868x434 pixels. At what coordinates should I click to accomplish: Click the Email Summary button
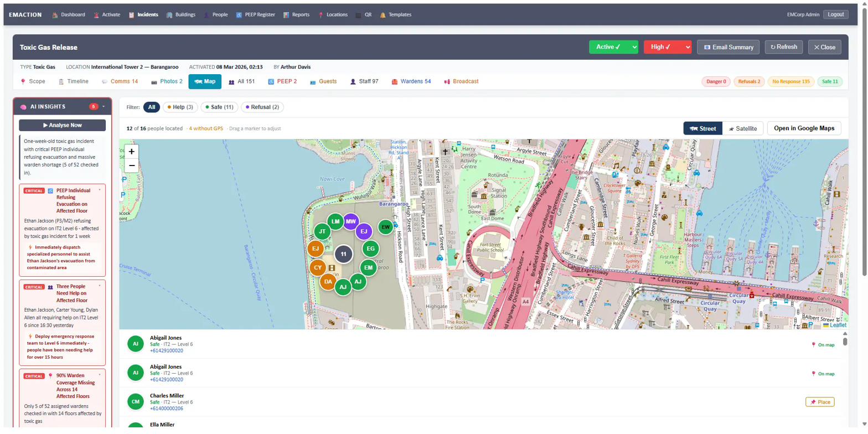[x=728, y=47]
